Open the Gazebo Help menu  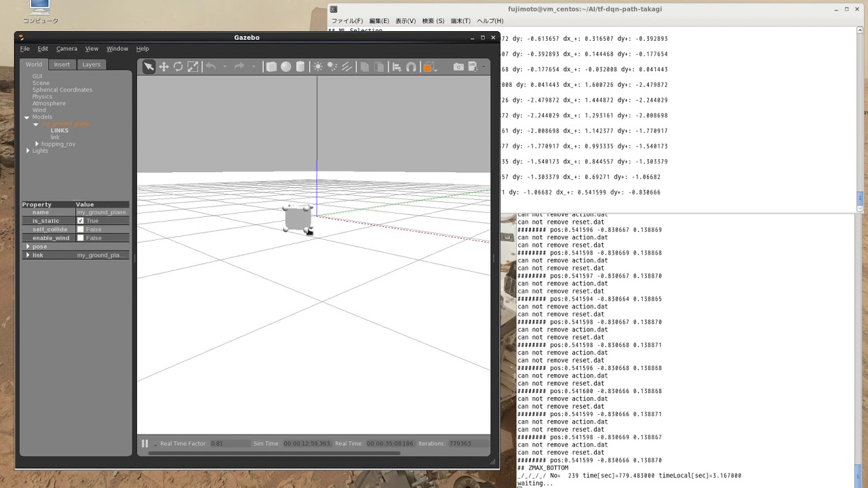point(142,49)
